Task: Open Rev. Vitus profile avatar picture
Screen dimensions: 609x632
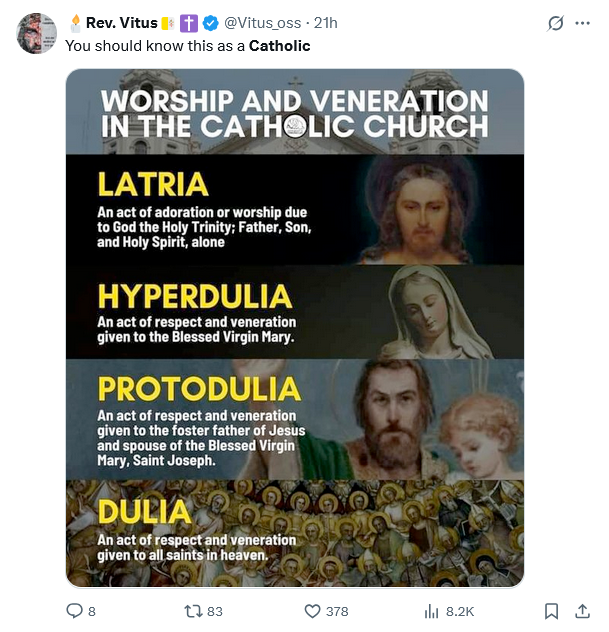Action: [x=37, y=33]
